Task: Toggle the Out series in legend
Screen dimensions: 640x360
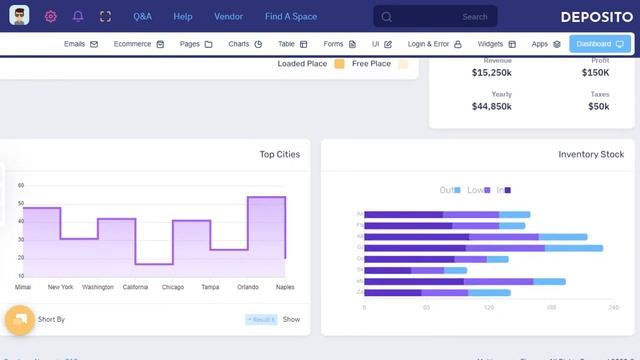Action: tap(450, 190)
